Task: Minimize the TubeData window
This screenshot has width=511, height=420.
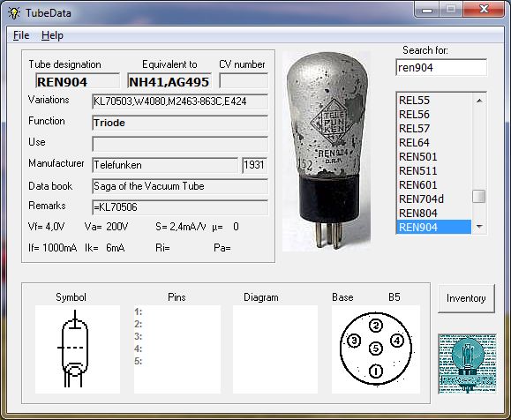Action: click(427, 10)
